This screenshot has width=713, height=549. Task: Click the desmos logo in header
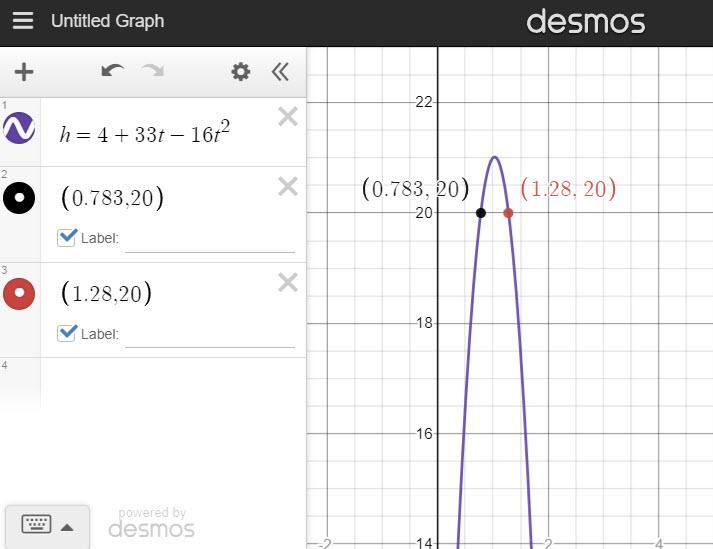click(x=586, y=22)
